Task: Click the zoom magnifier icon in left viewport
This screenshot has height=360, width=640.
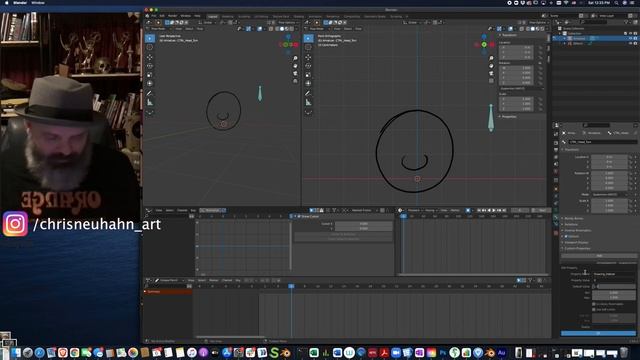Action: point(295,58)
